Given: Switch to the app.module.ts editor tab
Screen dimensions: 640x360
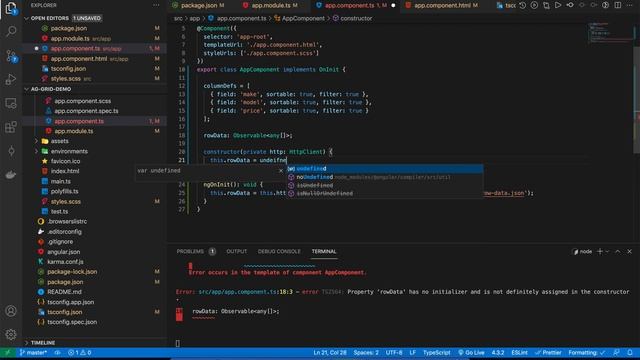Looking at the screenshot, I should coord(270,6).
